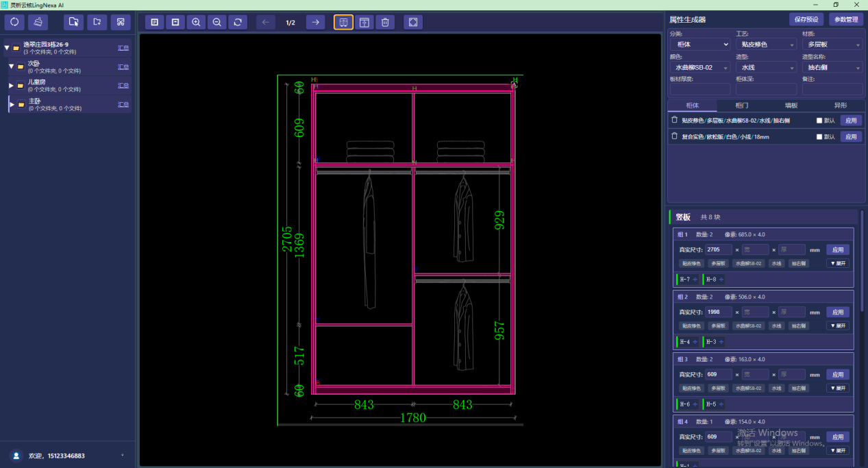
Task: Click the add new folder icon
Action: coord(97,22)
